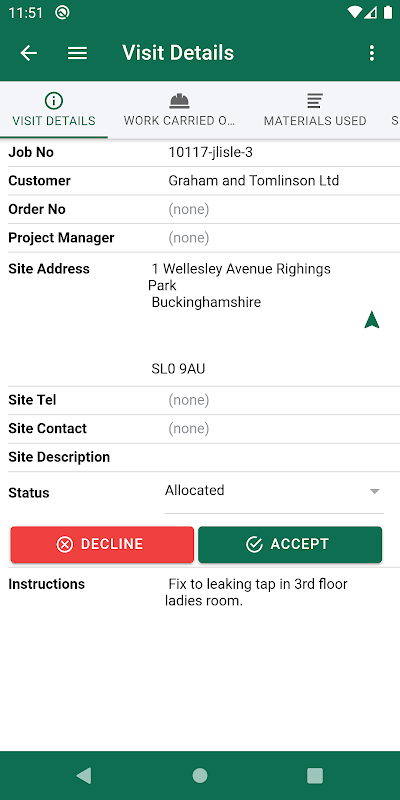This screenshot has width=400, height=800.
Task: Accept the allocated visit
Action: click(x=290, y=544)
